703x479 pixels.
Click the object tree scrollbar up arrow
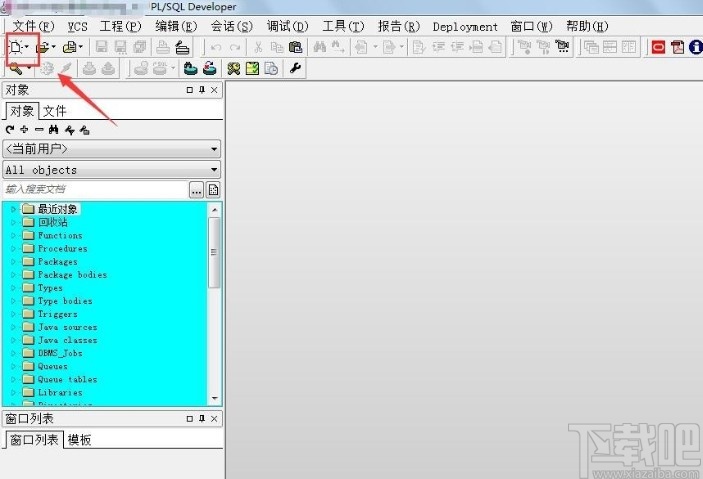point(214,209)
